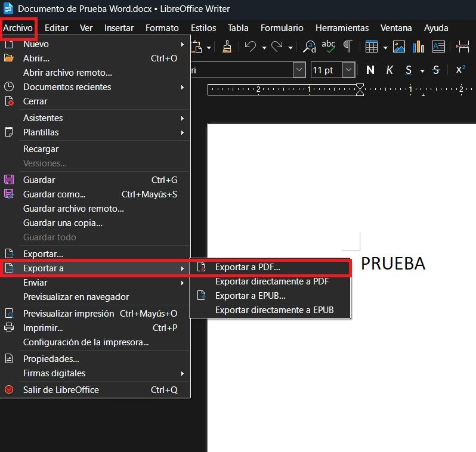Open the Herramientas menu
The width and height of the screenshot is (476, 452).
[342, 28]
